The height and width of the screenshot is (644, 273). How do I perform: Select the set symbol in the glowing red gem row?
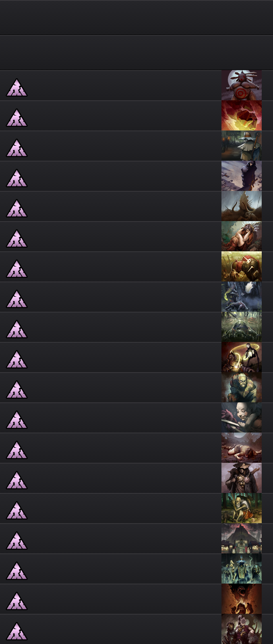coord(17,118)
